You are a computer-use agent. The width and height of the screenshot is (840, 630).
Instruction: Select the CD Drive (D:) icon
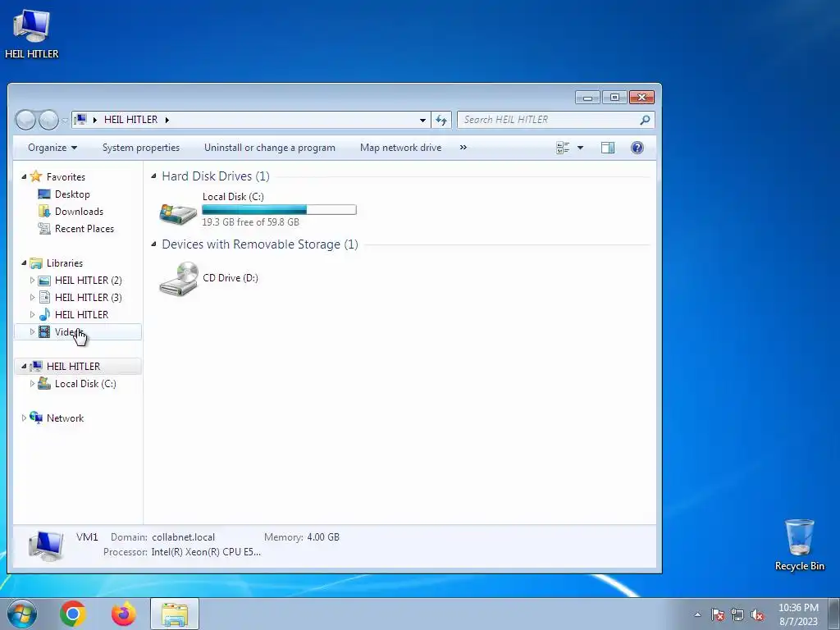point(179,278)
